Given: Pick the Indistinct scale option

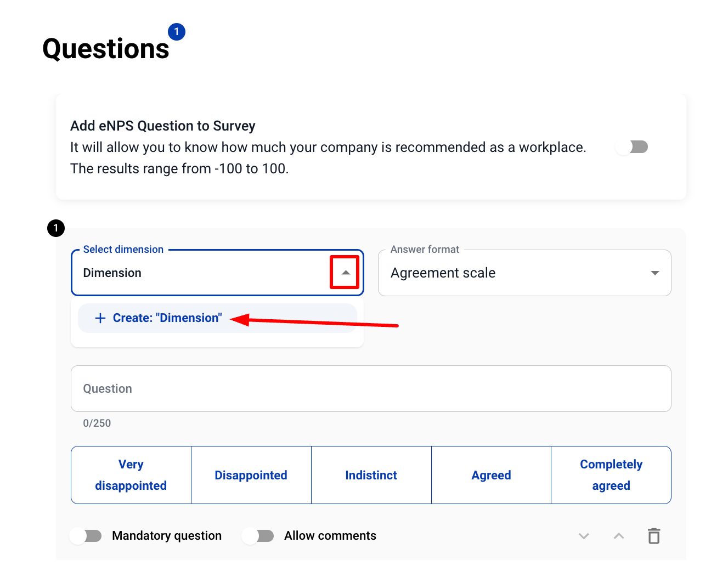Looking at the screenshot, I should 371,475.
